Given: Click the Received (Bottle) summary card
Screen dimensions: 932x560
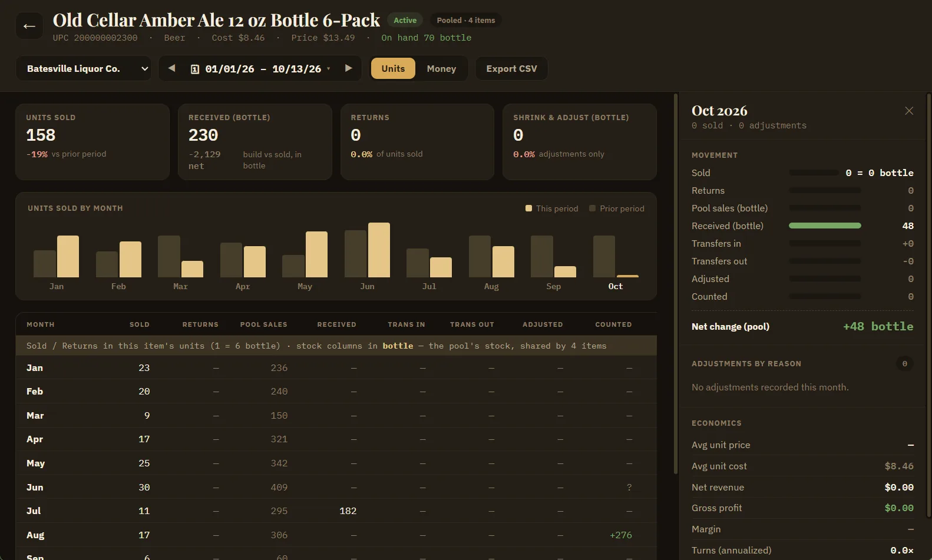Looking at the screenshot, I should click(x=255, y=142).
